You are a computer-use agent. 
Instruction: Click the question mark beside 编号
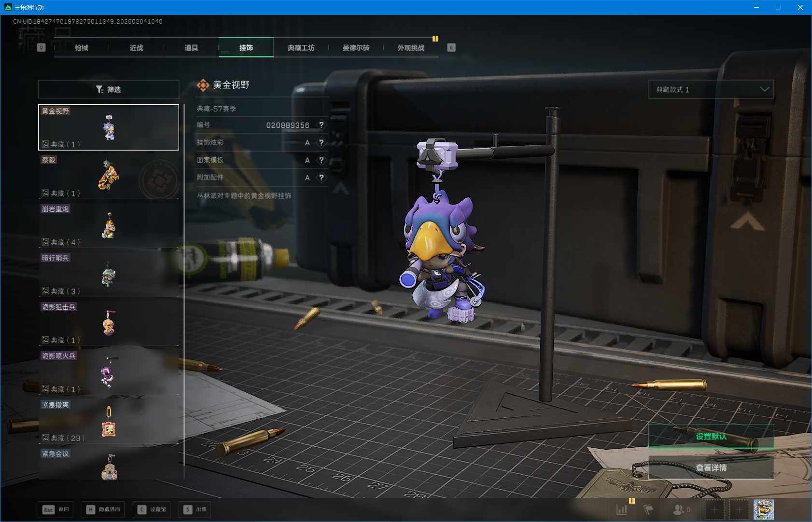[x=322, y=125]
